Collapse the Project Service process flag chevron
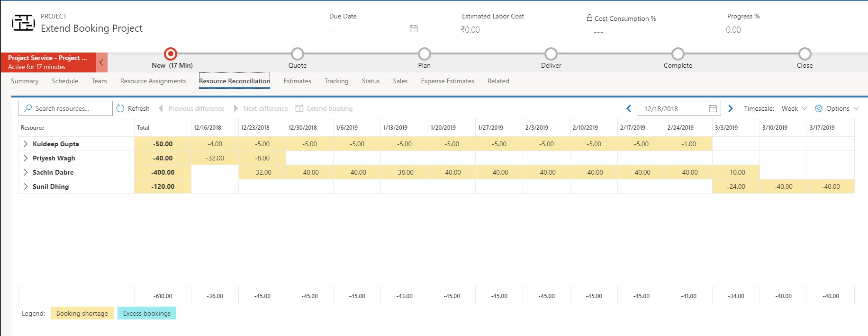The height and width of the screenshot is (336, 868). (101, 62)
